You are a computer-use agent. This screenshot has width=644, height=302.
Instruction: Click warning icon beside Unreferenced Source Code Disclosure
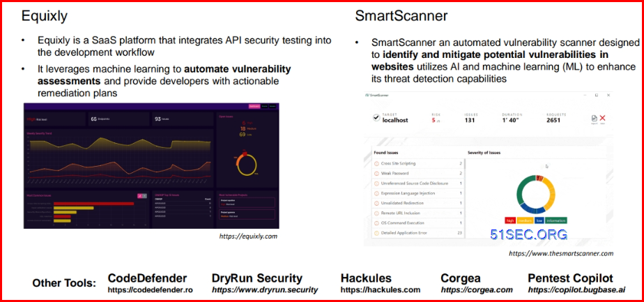376,183
